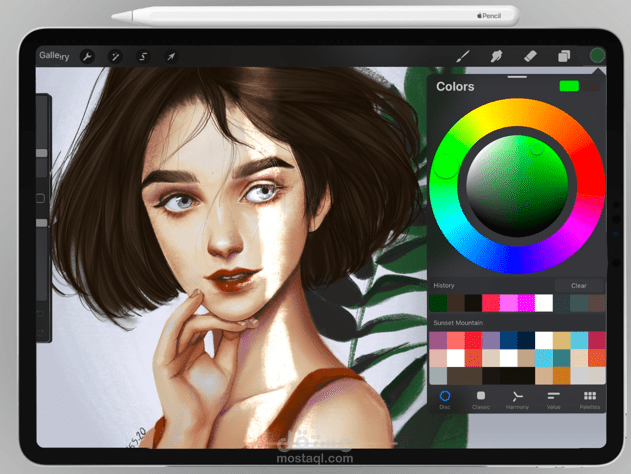Open the Palettes tab
Image resolution: width=631 pixels, height=474 pixels.
tap(590, 400)
